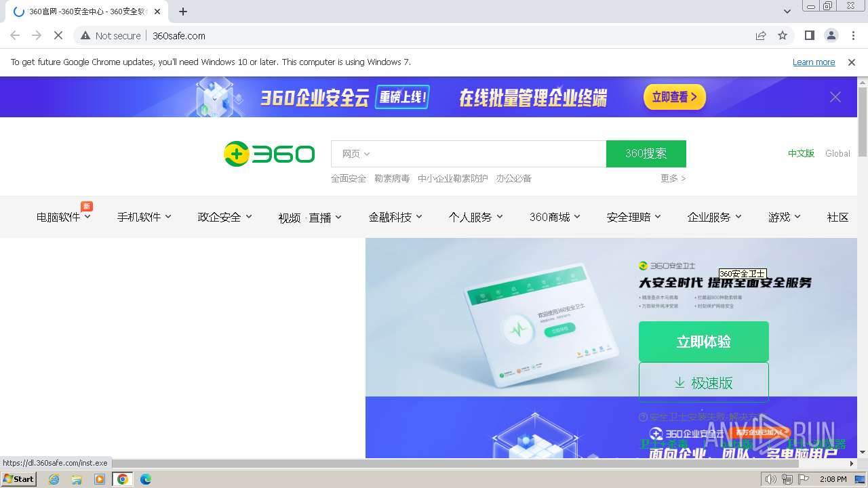The width and height of the screenshot is (868, 488).
Task: Switch to Chrome in taskbar
Action: tap(123, 479)
